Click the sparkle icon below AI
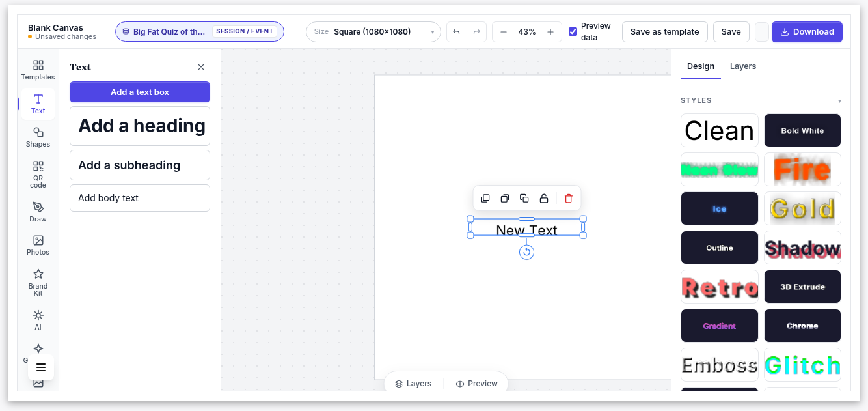The width and height of the screenshot is (868, 411). pyautogui.click(x=38, y=348)
